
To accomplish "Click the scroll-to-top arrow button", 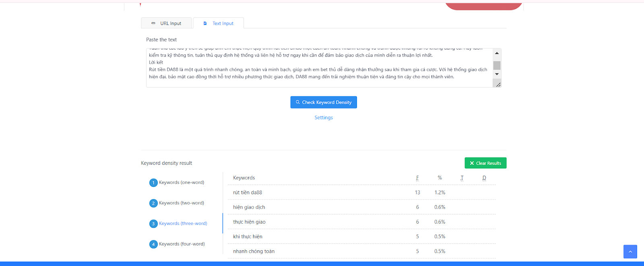I will click(x=630, y=251).
